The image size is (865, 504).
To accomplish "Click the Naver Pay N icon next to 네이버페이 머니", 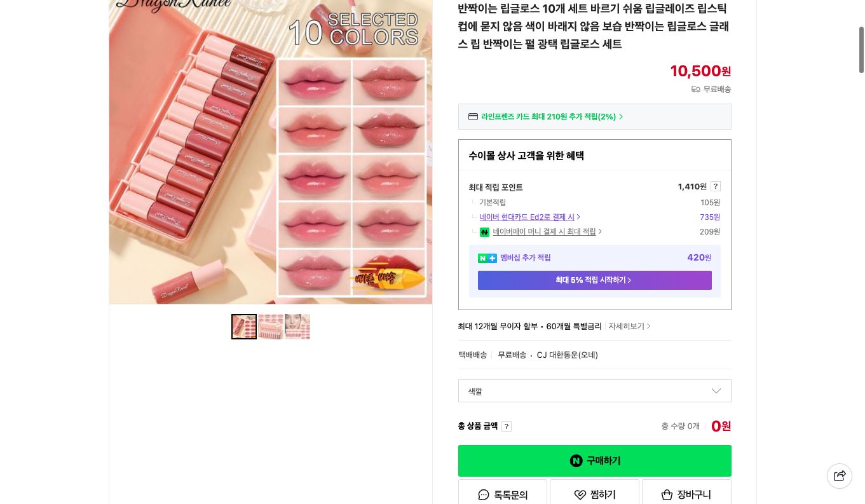I will click(484, 232).
